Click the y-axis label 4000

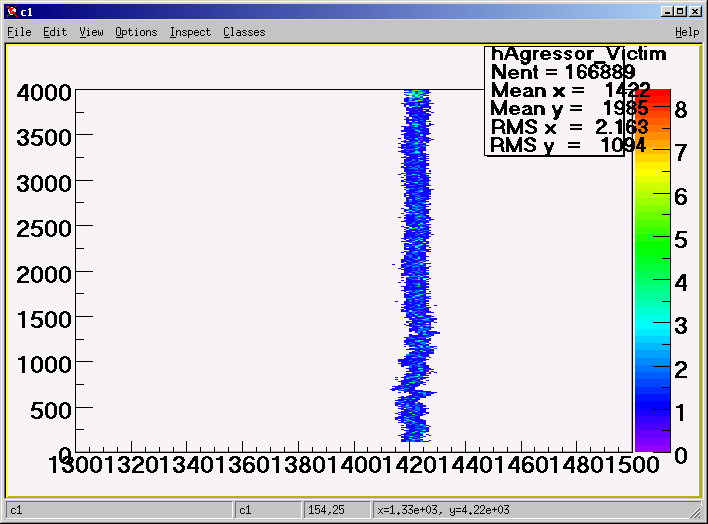pos(44,93)
